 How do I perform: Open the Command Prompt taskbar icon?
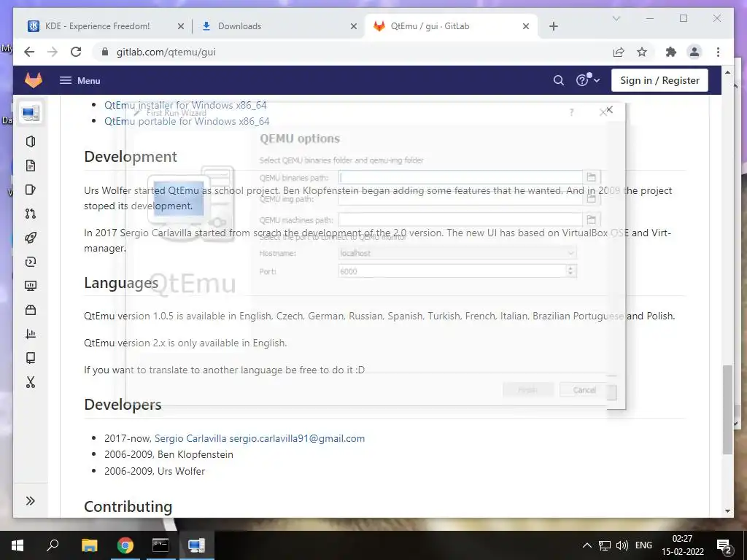click(160, 545)
